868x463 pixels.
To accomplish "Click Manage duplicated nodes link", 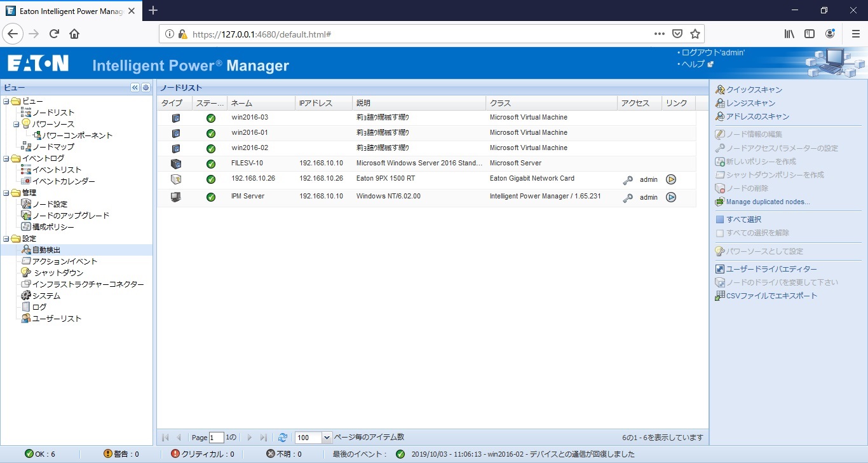I will point(768,202).
